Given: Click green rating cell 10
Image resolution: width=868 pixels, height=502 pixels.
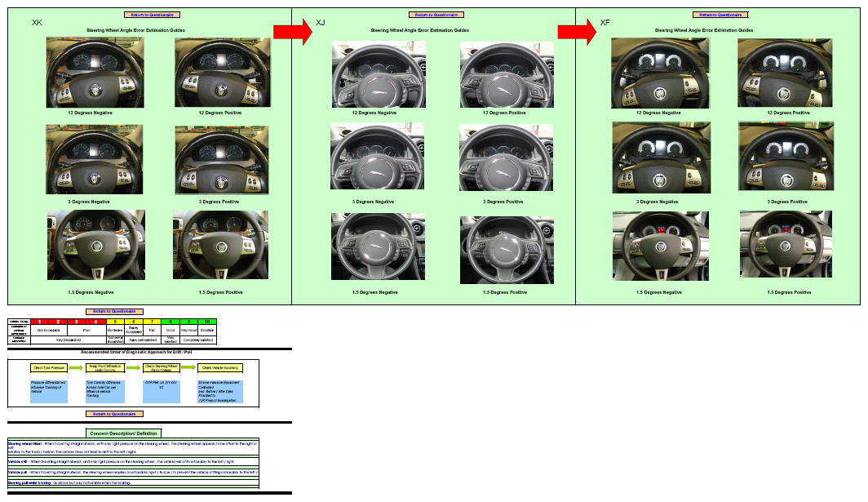Looking at the screenshot, I should point(207,322).
